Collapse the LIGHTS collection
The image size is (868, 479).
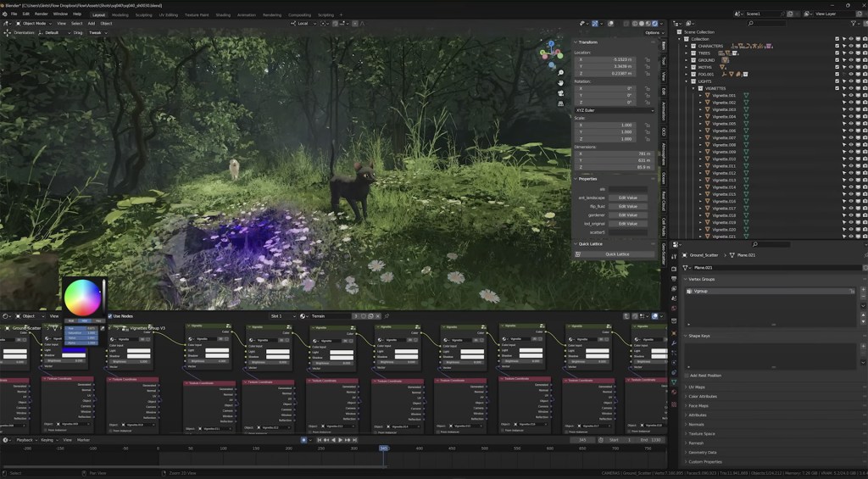[x=687, y=81]
